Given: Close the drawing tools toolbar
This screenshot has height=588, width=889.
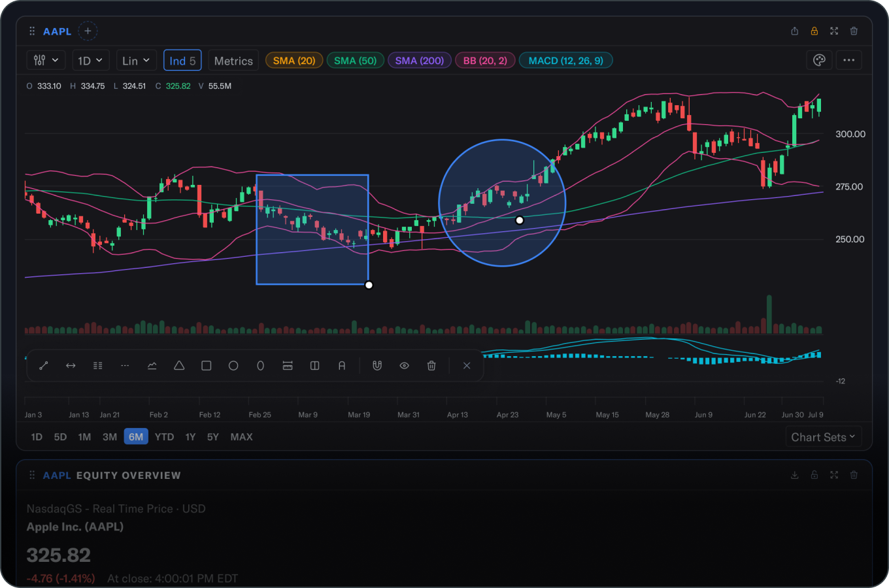Looking at the screenshot, I should coord(467,366).
